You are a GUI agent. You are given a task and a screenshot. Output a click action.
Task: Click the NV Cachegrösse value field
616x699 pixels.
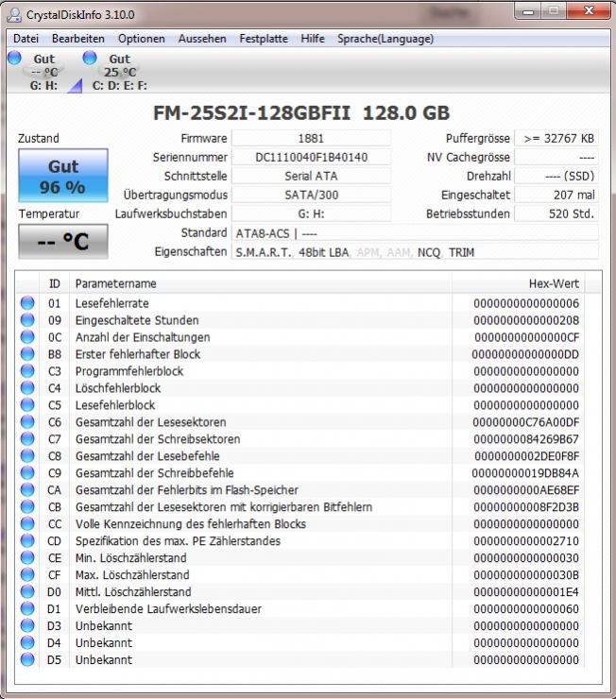point(556,157)
